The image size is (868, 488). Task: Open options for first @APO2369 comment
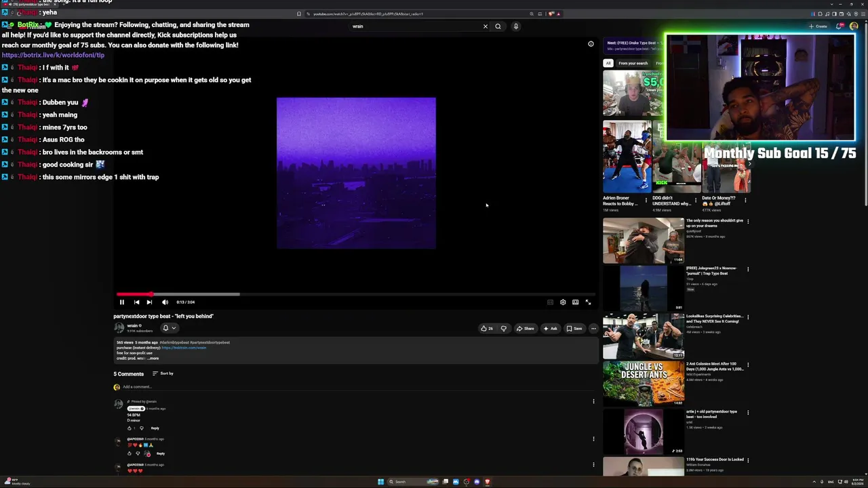click(593, 439)
